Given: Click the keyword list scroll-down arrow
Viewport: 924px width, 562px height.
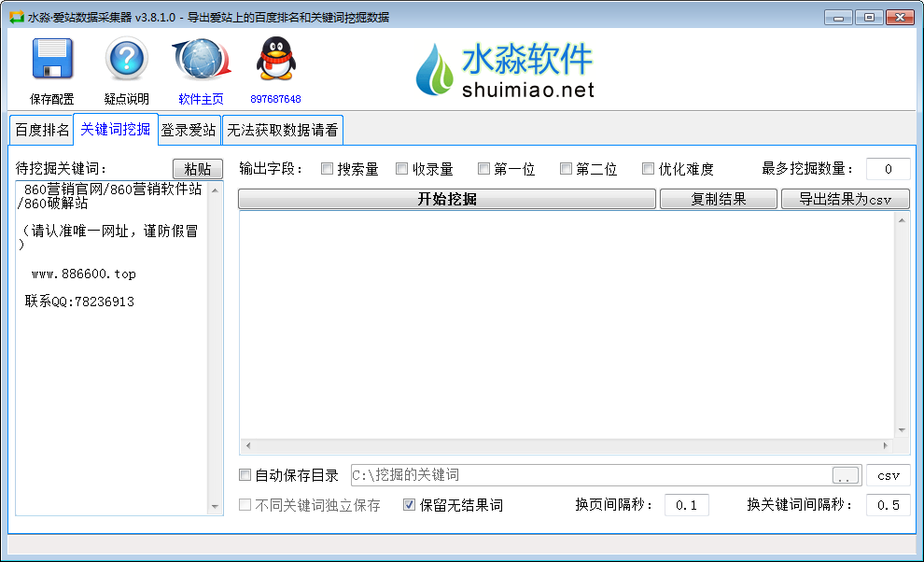Looking at the screenshot, I should click(x=215, y=507).
